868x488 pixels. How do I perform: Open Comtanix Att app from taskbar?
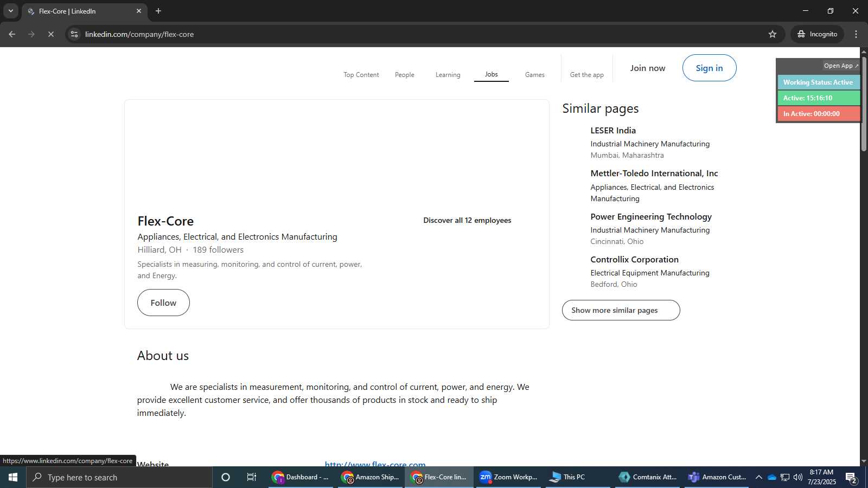(647, 477)
